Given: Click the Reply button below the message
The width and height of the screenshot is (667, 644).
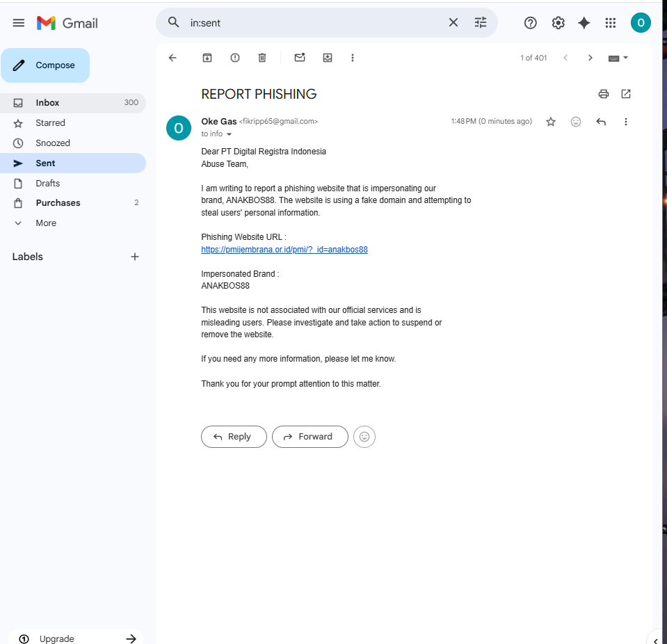Looking at the screenshot, I should pyautogui.click(x=234, y=437).
